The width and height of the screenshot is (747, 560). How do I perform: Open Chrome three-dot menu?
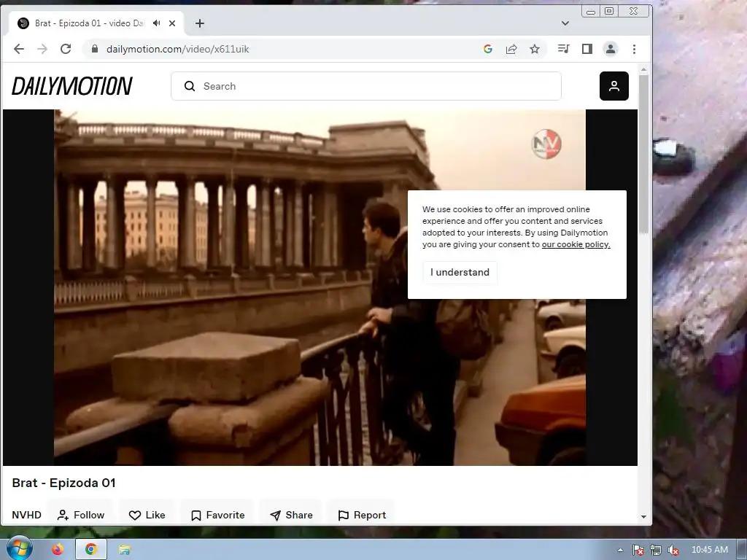click(x=634, y=49)
